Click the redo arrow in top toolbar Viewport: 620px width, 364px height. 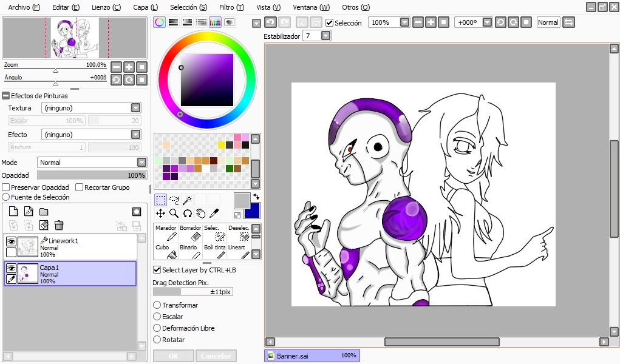(284, 22)
